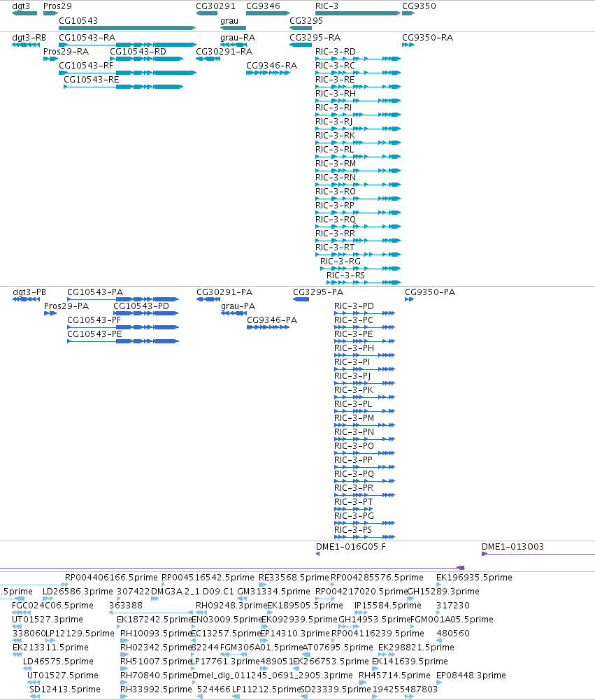Select EST EK196935.5prime
This screenshot has height=700, width=595.
pyautogui.click(x=439, y=585)
